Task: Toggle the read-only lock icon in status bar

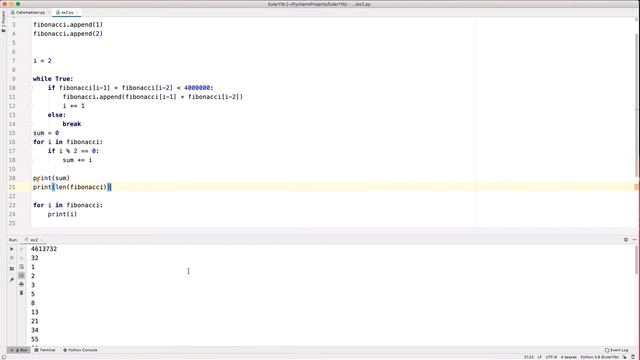Action: [x=625, y=357]
